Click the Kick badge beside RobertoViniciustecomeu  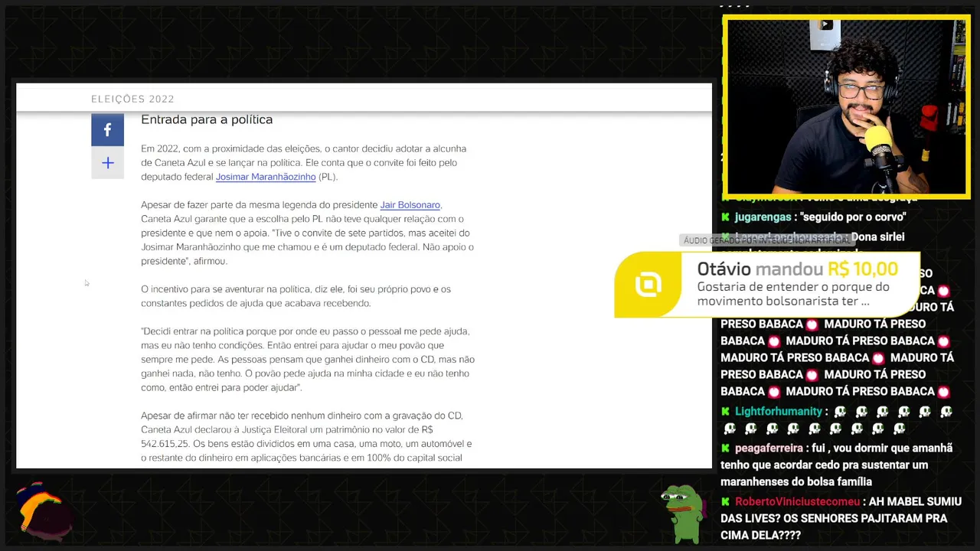tap(725, 502)
